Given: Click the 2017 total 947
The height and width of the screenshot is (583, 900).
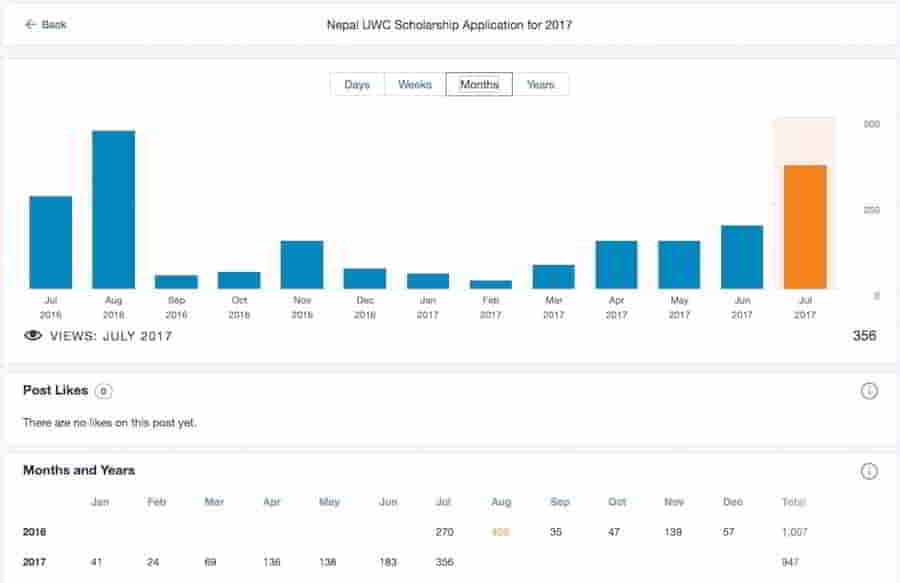Looking at the screenshot, I should point(790,562).
